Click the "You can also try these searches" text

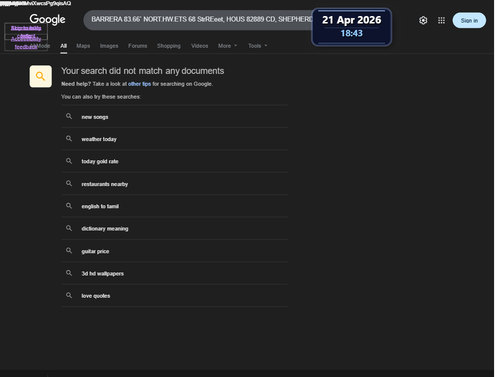[101, 97]
